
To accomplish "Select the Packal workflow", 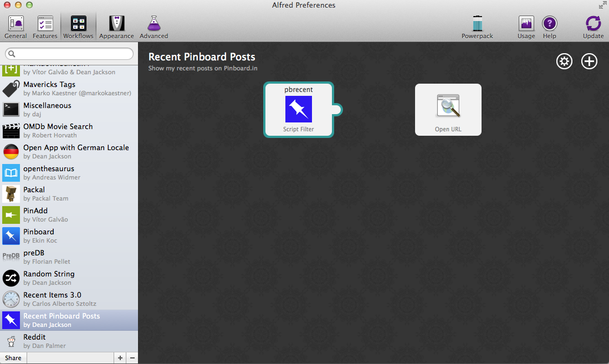I will click(x=69, y=194).
